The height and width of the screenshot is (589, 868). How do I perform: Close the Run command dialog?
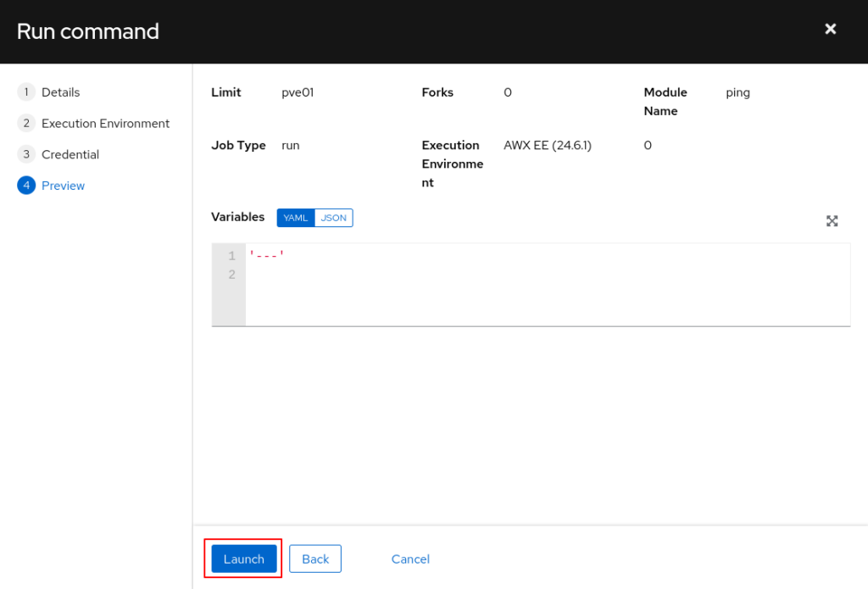(x=831, y=30)
